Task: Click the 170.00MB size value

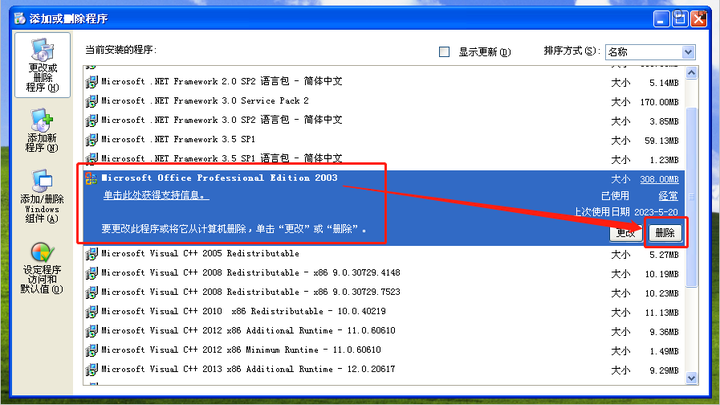Action: click(659, 102)
